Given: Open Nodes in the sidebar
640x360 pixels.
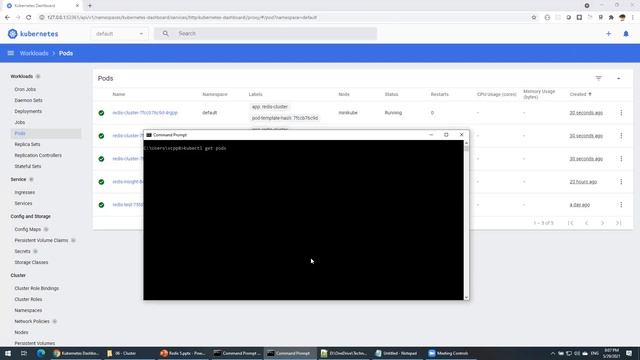Looking at the screenshot, I should [21, 333].
